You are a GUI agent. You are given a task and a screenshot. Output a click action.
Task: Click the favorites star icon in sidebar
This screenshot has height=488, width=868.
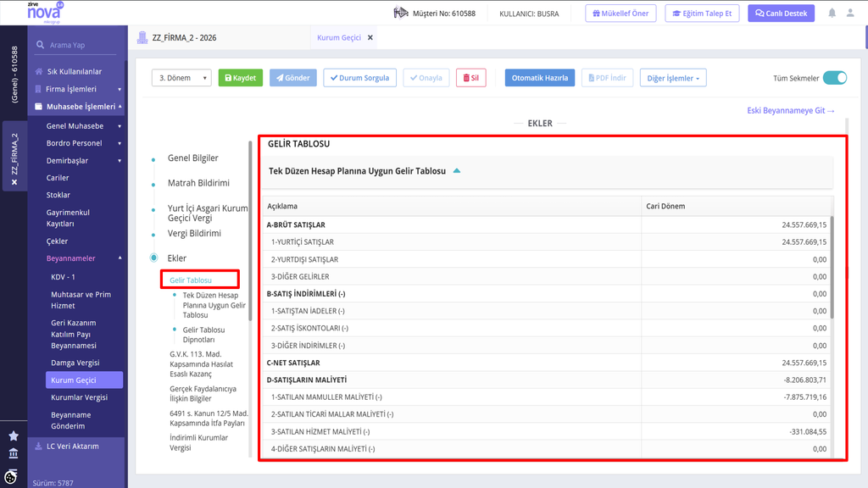14,436
